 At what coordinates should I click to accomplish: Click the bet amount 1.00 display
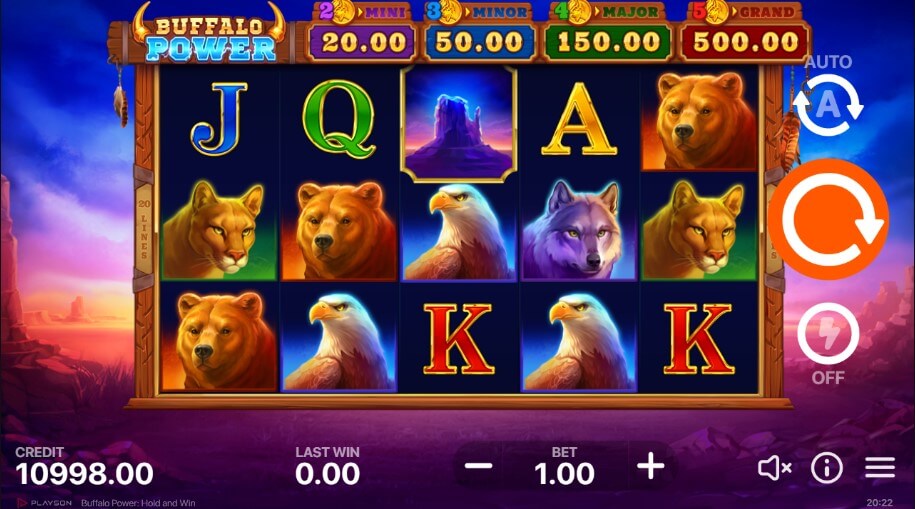564,473
